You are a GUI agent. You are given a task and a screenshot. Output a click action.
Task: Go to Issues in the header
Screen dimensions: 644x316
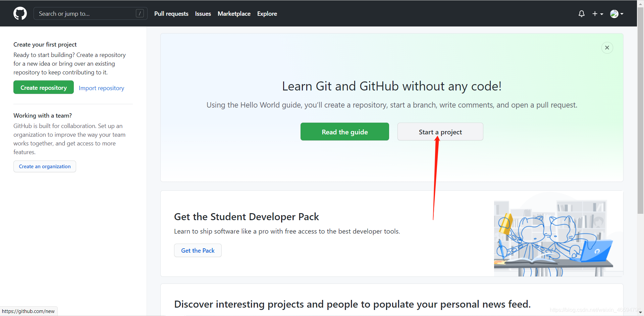(203, 14)
